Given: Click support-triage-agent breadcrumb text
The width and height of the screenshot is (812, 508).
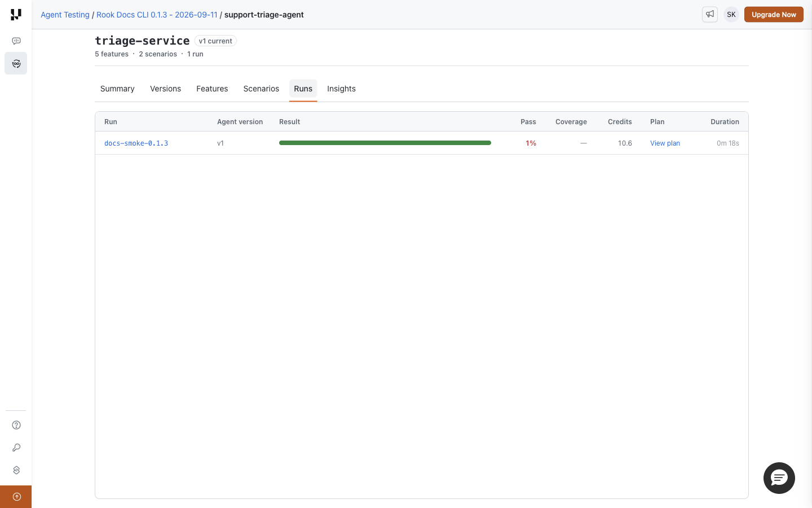Looking at the screenshot, I should 264,15.
